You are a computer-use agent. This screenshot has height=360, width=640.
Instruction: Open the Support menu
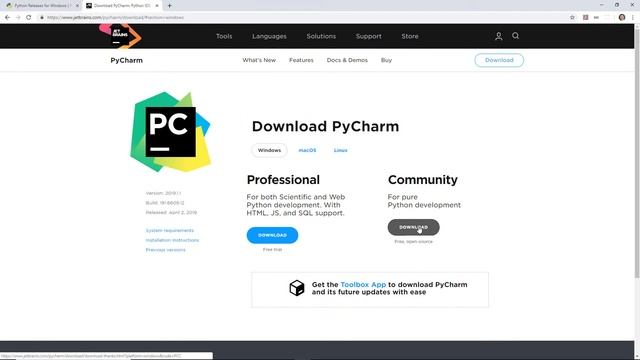point(369,36)
